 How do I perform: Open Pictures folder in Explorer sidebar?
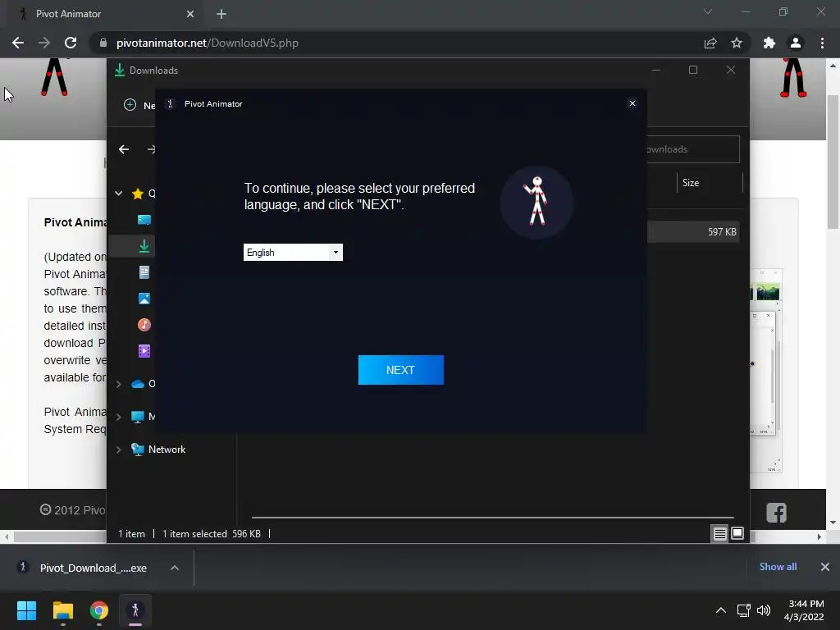coord(144,299)
